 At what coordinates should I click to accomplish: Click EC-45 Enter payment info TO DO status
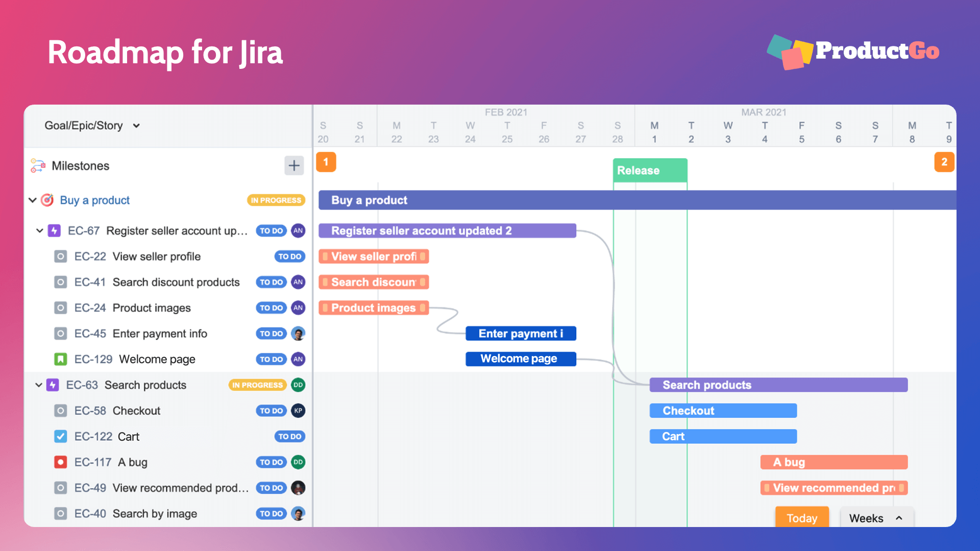coord(271,334)
